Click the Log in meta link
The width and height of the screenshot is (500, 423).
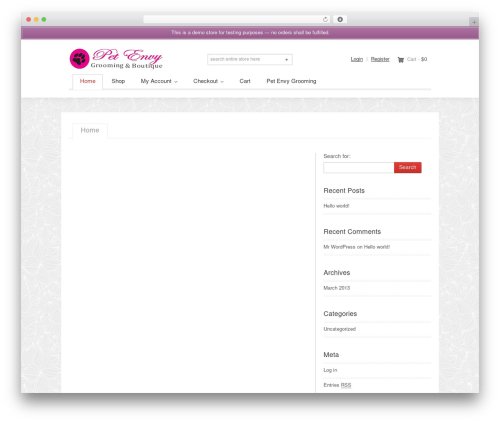coord(330,370)
